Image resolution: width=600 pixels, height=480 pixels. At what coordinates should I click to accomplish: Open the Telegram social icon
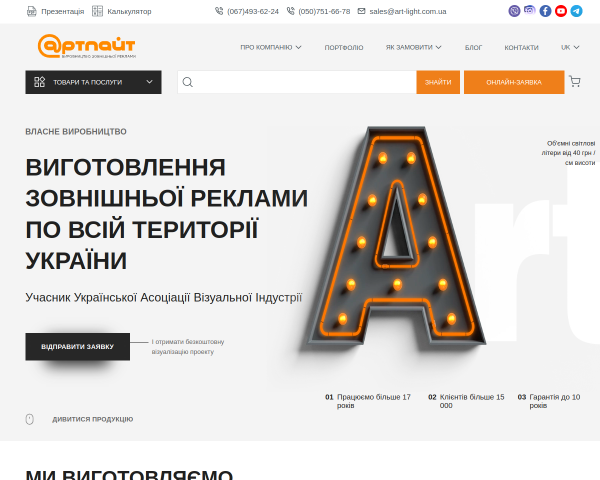tap(576, 11)
